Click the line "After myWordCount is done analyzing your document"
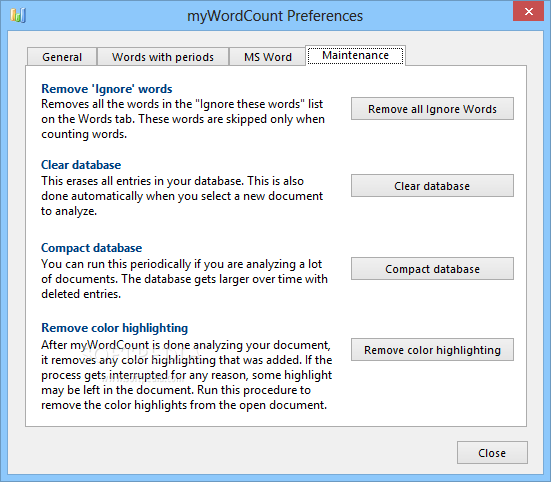Viewport: 551px width, 482px height. tap(186, 345)
